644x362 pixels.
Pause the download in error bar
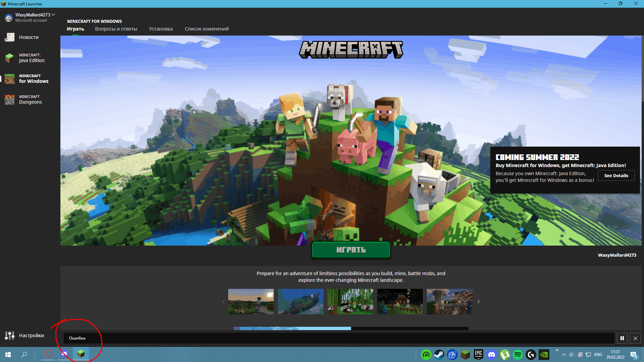click(622, 338)
